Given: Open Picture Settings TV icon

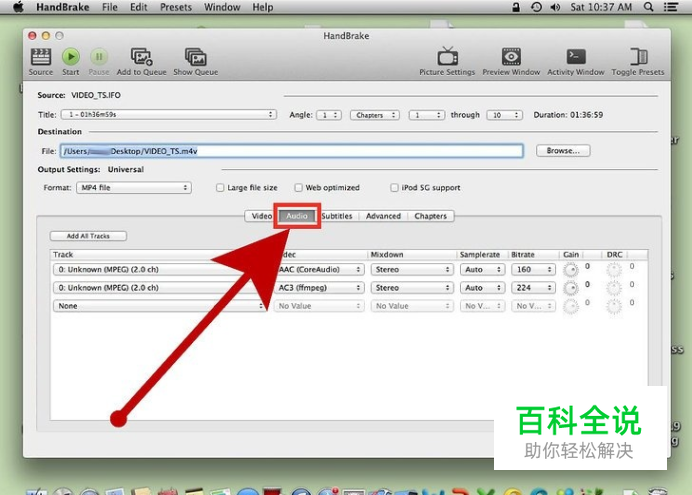Looking at the screenshot, I should [x=448, y=56].
